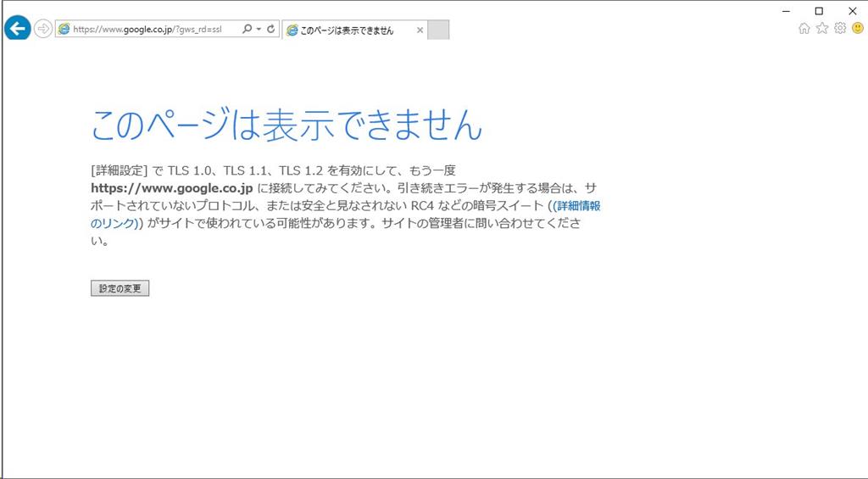The height and width of the screenshot is (479, 868).
Task: Click the 設定の変更 button
Action: (x=120, y=288)
